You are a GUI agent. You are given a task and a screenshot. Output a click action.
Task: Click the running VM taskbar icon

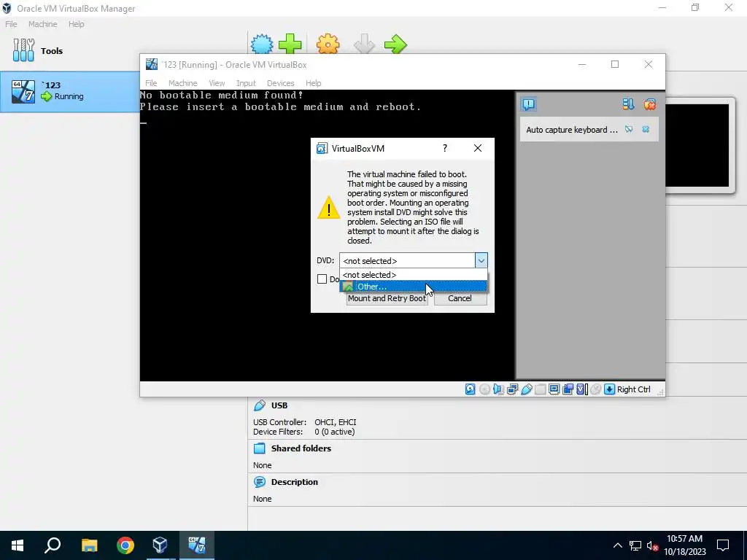coord(197,545)
